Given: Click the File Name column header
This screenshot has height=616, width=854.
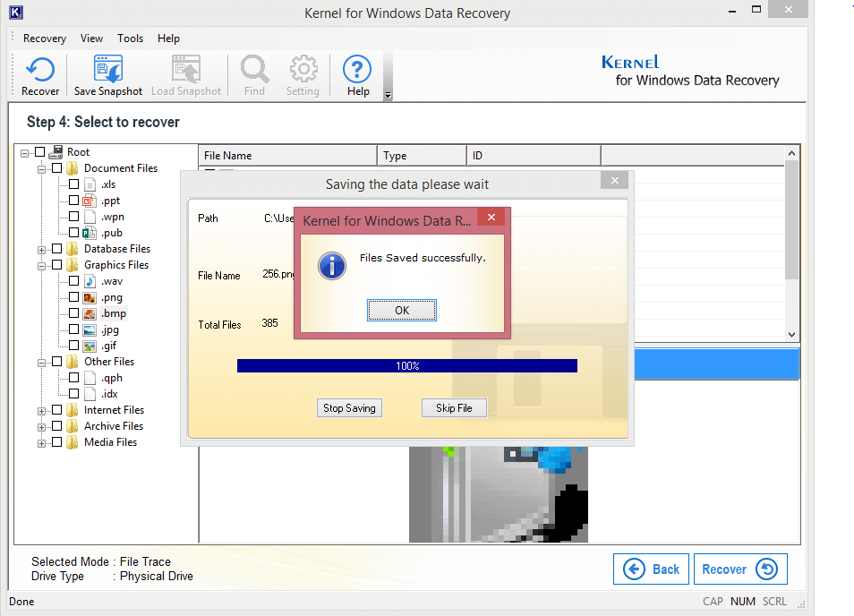Looking at the screenshot, I should 288,156.
